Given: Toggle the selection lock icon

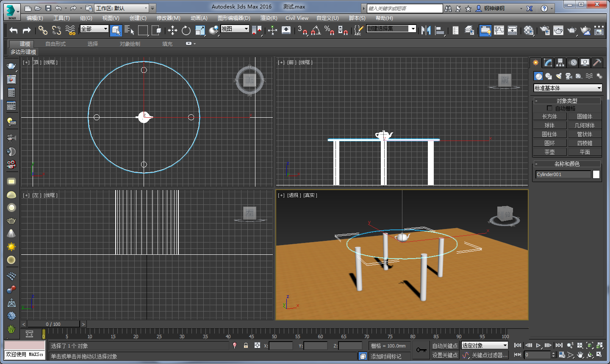Looking at the screenshot, I should (246, 345).
